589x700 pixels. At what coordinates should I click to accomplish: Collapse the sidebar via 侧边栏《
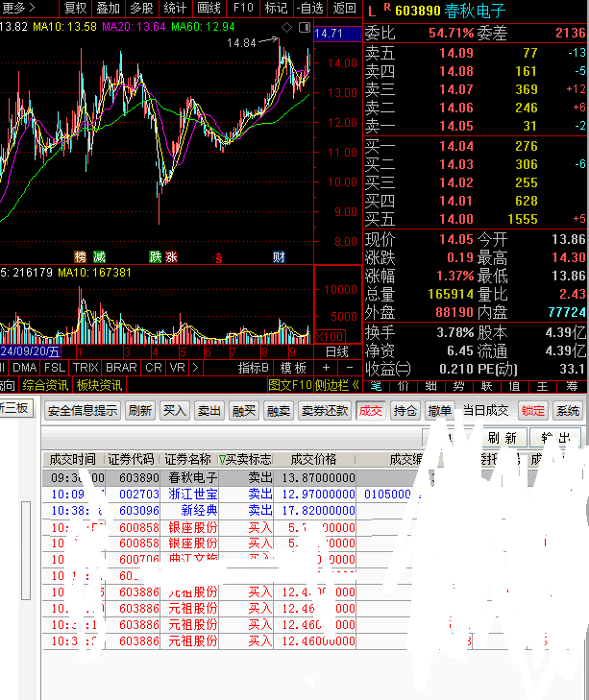coord(337,385)
